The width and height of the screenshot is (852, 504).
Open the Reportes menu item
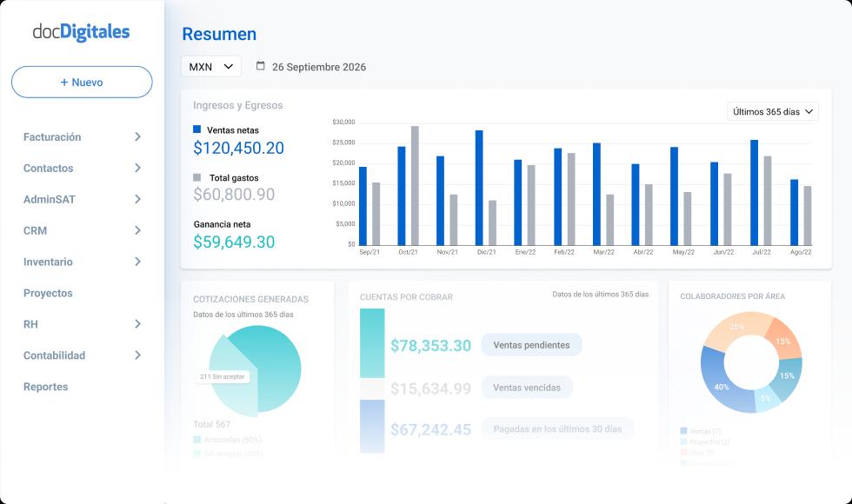pos(45,387)
